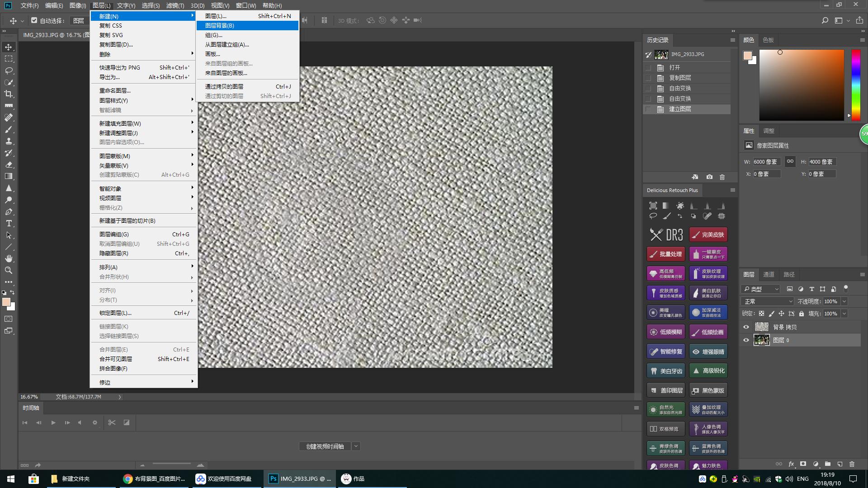868x488 pixels.
Task: Delete current state in History panel
Action: (x=722, y=177)
